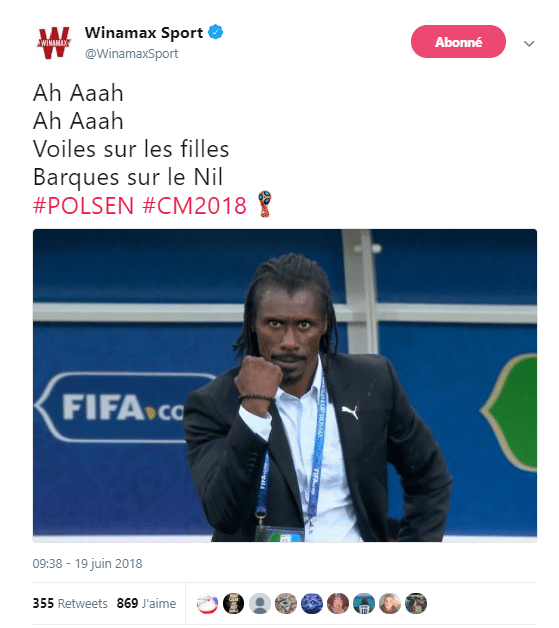Open the #POLSEN hashtag
The width and height of the screenshot is (559, 628).
pos(83,206)
